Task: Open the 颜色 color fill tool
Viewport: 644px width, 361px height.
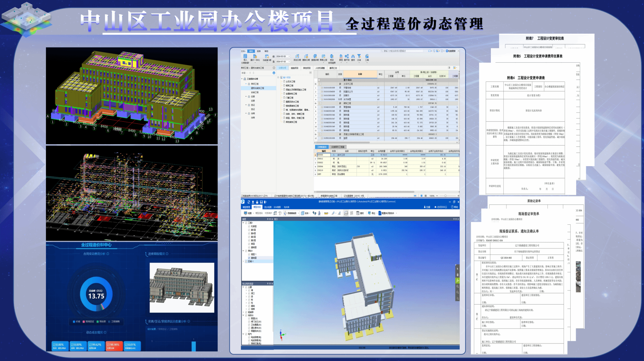Action: pyautogui.click(x=341, y=56)
